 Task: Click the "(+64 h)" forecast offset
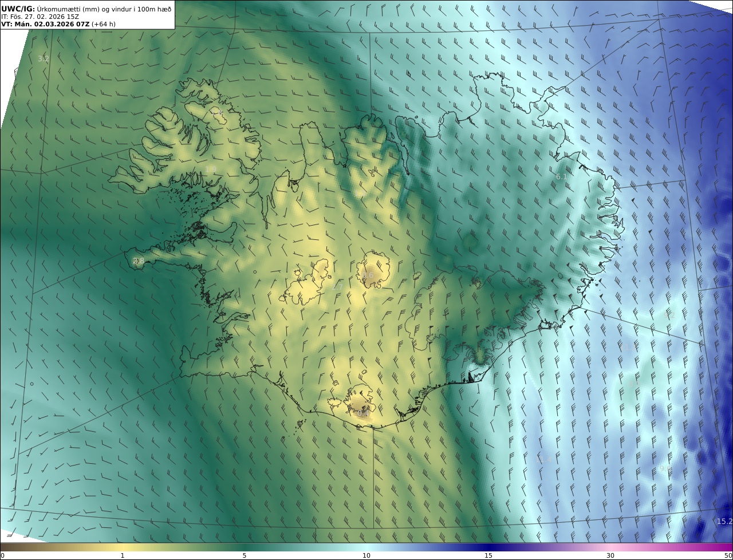[x=104, y=24]
